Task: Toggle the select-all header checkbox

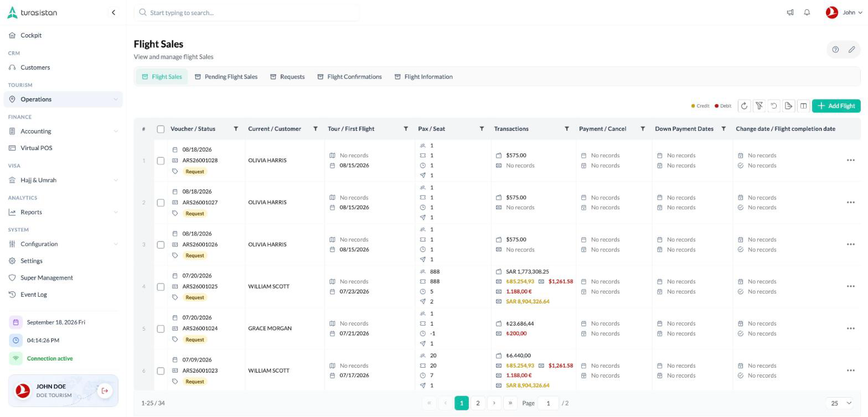Action: point(161,129)
